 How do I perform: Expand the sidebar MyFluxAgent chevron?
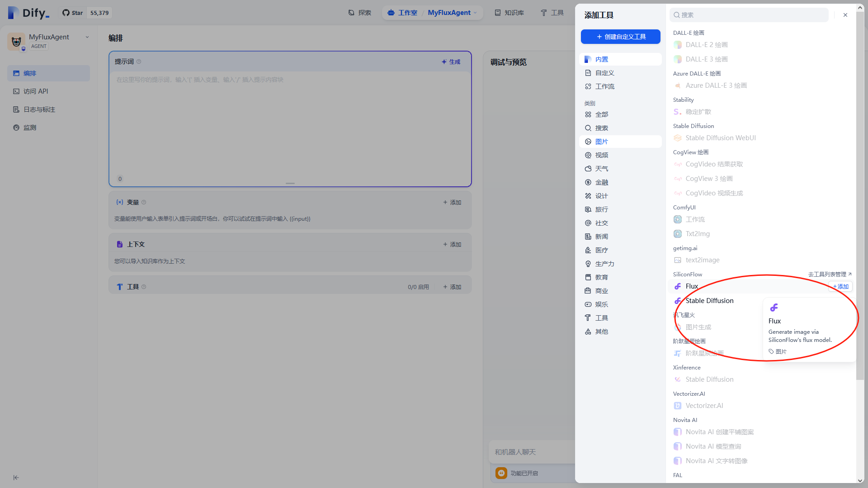(x=87, y=37)
